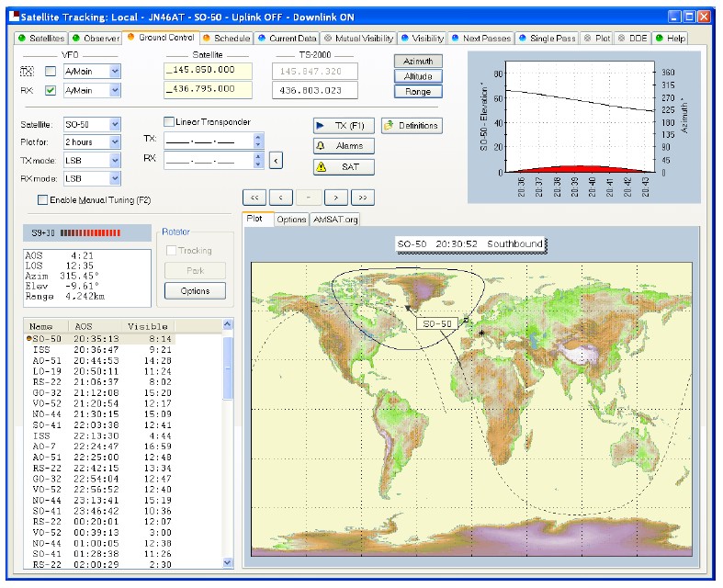Expand the TX mode LSB dropdown
This screenshot has height=588, width=723.
115,161
